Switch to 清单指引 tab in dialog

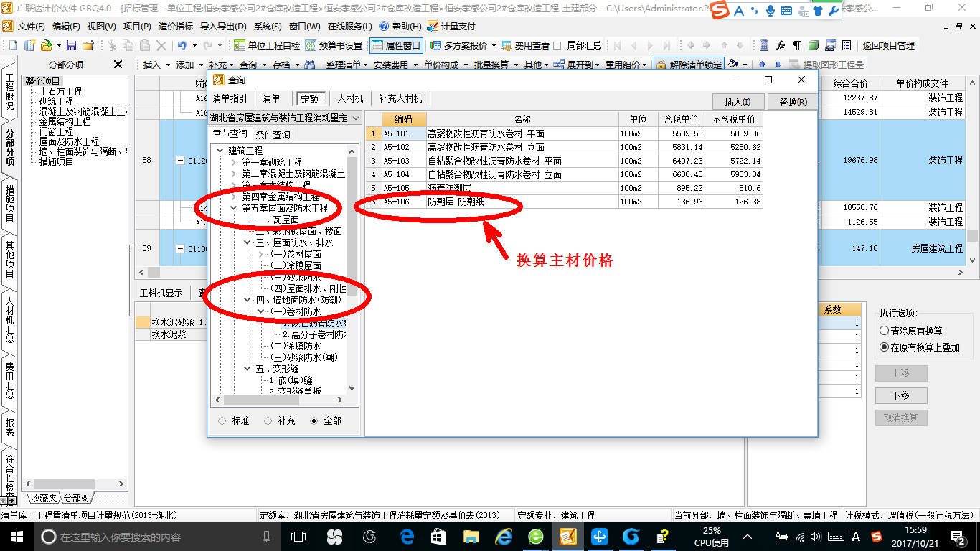click(230, 99)
